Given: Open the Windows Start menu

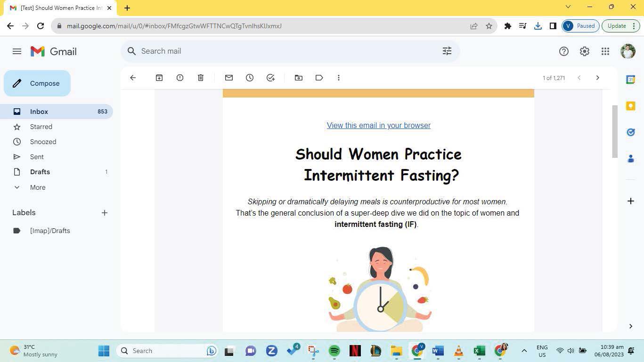Looking at the screenshot, I should [x=104, y=351].
